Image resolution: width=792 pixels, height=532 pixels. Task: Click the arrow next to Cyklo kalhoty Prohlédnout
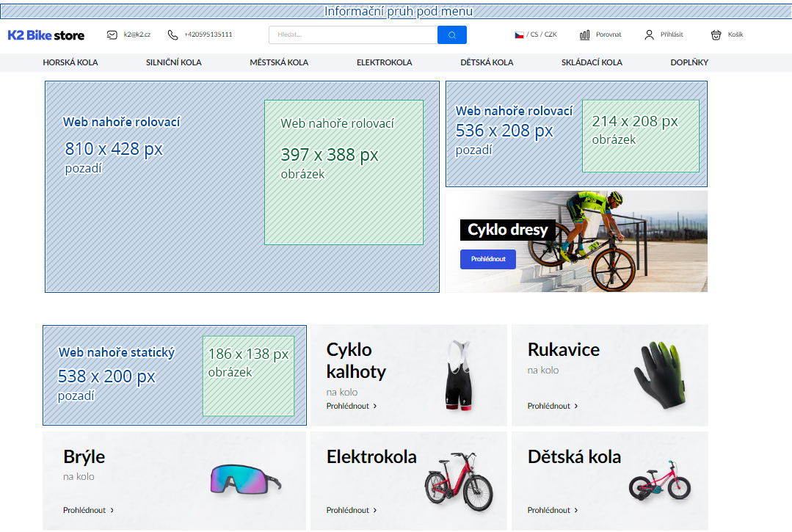[x=375, y=406]
